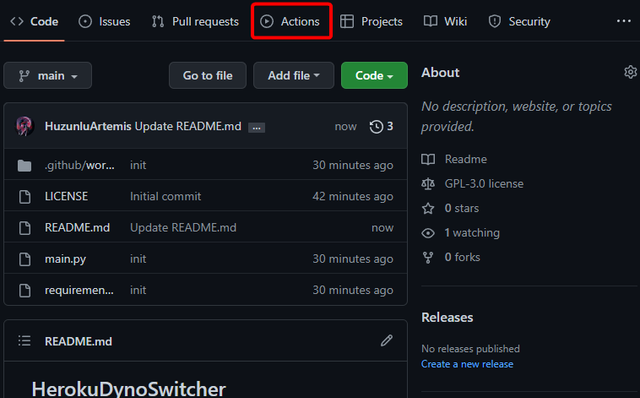Click the Create a new release link
This screenshot has width=640, height=398.
point(467,364)
